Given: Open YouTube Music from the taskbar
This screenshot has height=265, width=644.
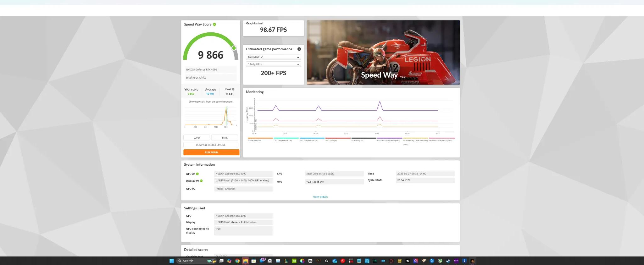Looking at the screenshot, I should pyautogui.click(x=343, y=261).
